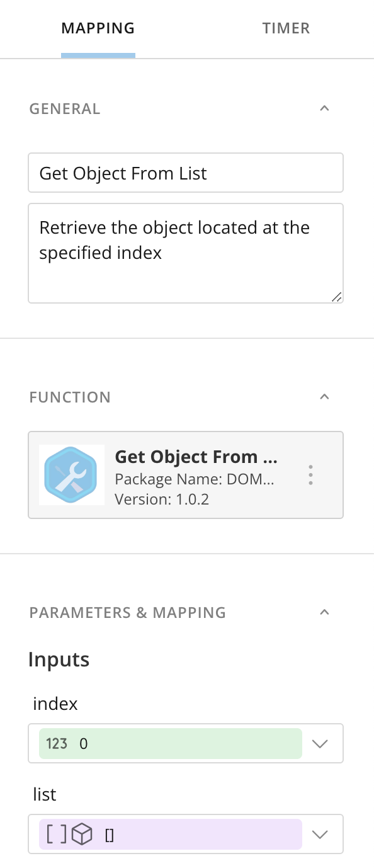Select the Get Object From function thumbnail
Image resolution: width=374 pixels, height=868 pixels.
click(x=71, y=475)
